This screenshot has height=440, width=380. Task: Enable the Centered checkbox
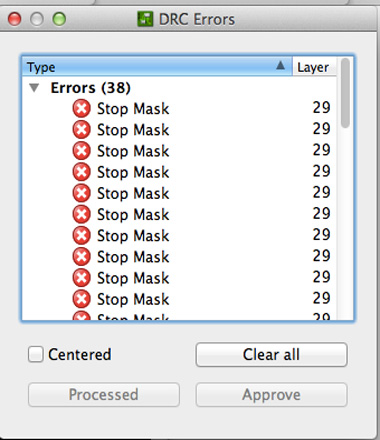36,354
